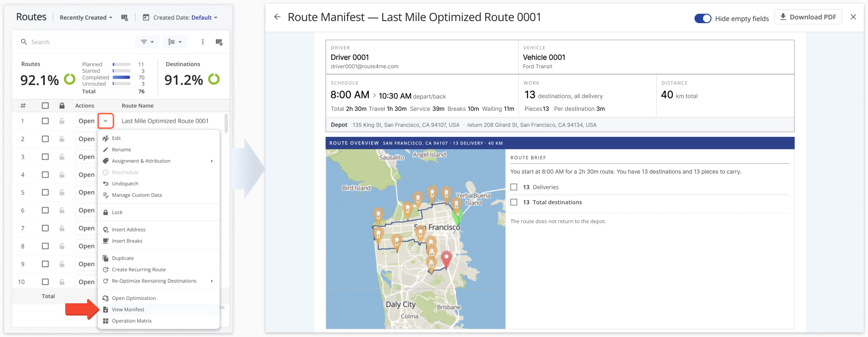Click the lock icon in the table header
This screenshot has width=868, height=337.
pyautogui.click(x=62, y=105)
